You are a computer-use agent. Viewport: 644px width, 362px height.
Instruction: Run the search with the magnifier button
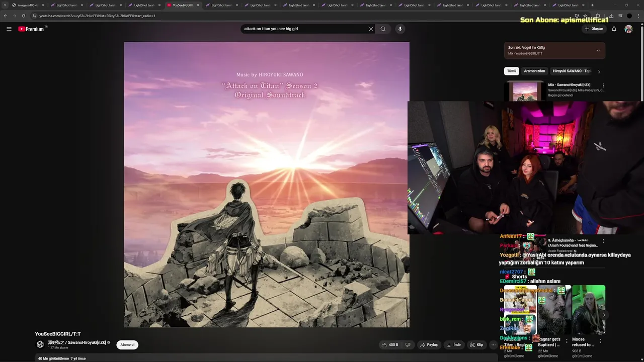coord(383,29)
